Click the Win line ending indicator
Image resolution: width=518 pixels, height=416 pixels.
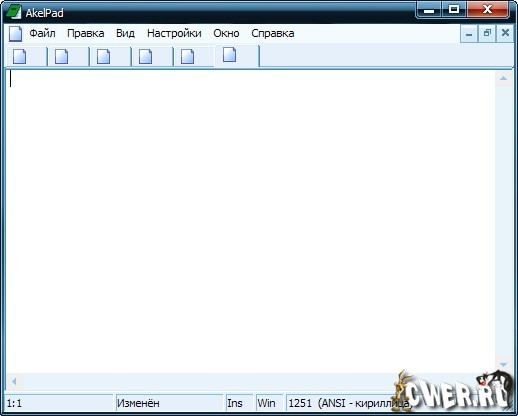point(269,403)
